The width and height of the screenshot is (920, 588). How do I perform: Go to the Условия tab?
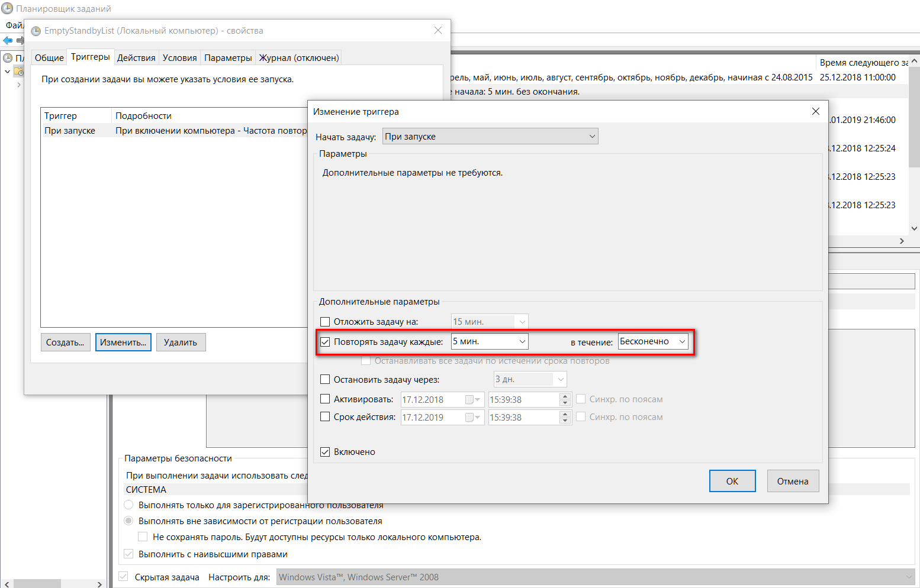180,57
